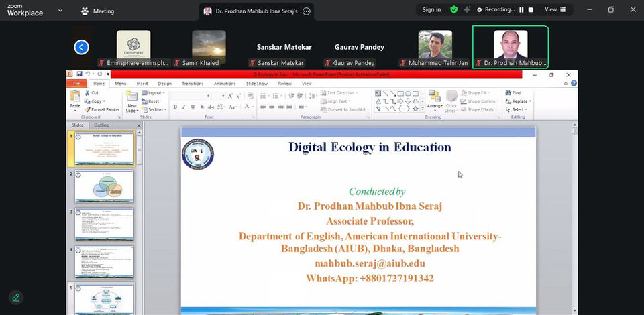Toggle Underline formatting
Viewport: 644px width, 315px height.
(193, 107)
